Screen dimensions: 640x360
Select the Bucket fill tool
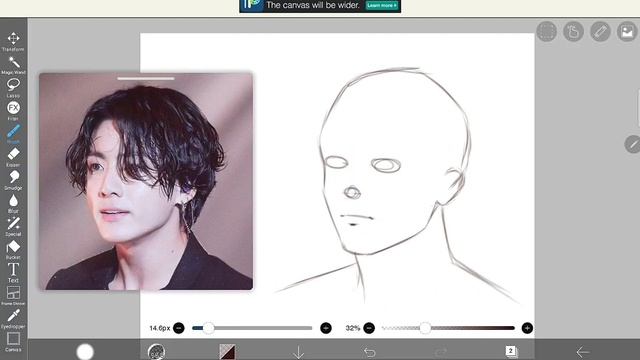13,250
